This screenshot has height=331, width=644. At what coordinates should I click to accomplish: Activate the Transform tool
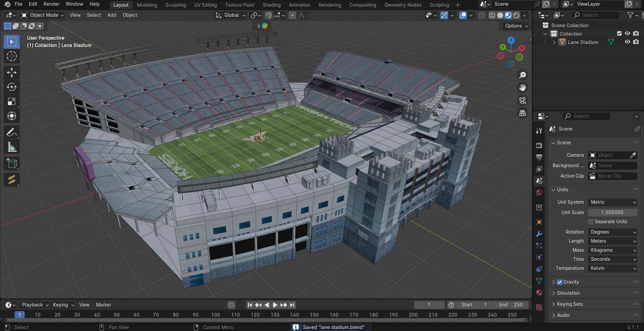pos(12,116)
